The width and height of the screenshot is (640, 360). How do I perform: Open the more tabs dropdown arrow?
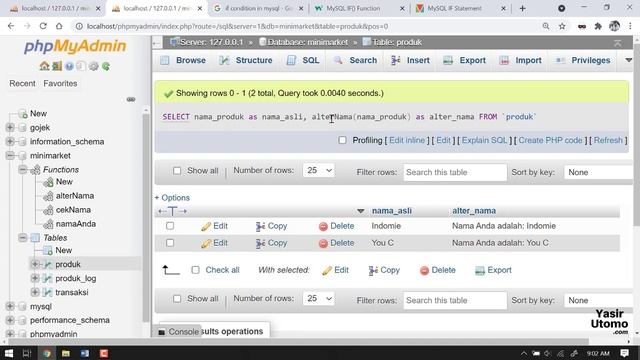[x=628, y=60]
